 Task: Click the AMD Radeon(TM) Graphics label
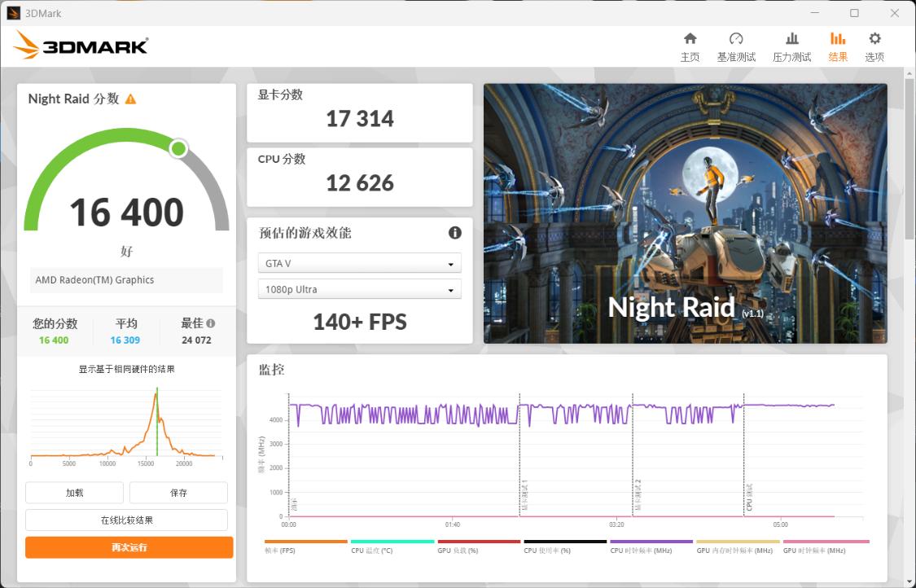pos(94,280)
